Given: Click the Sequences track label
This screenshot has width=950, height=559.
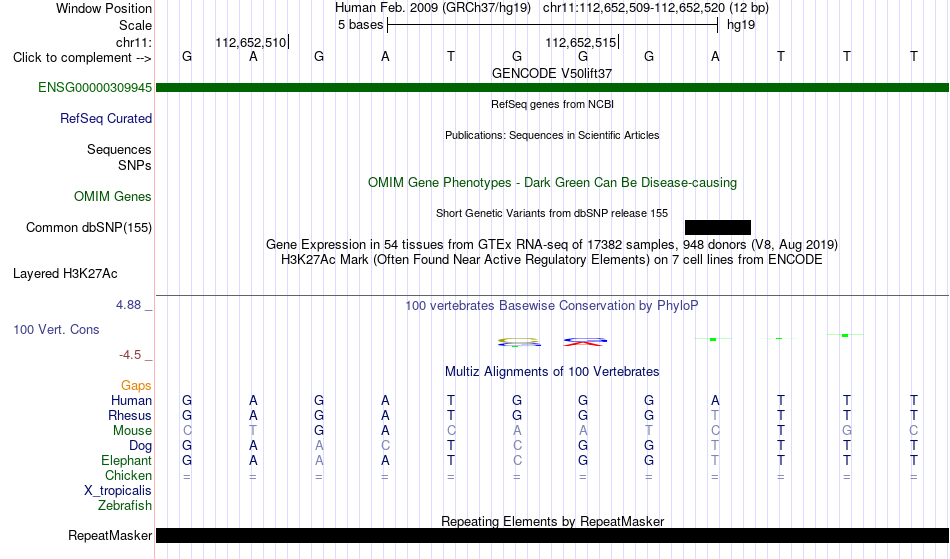Looking at the screenshot, I should [119, 150].
